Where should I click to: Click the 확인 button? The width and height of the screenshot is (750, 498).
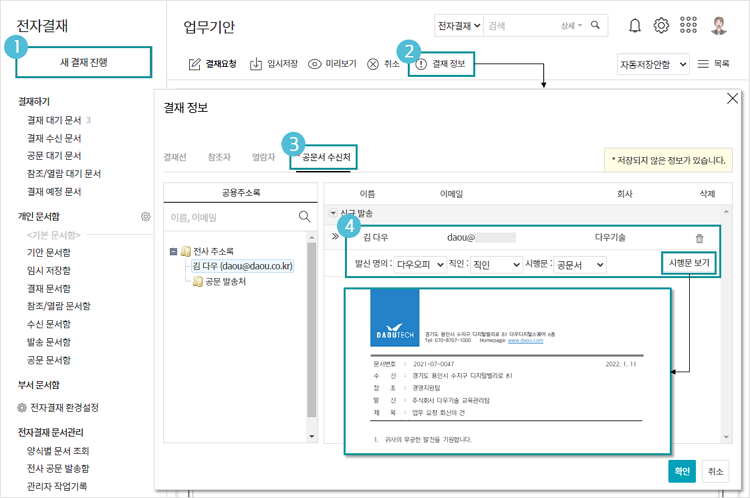coord(681,470)
